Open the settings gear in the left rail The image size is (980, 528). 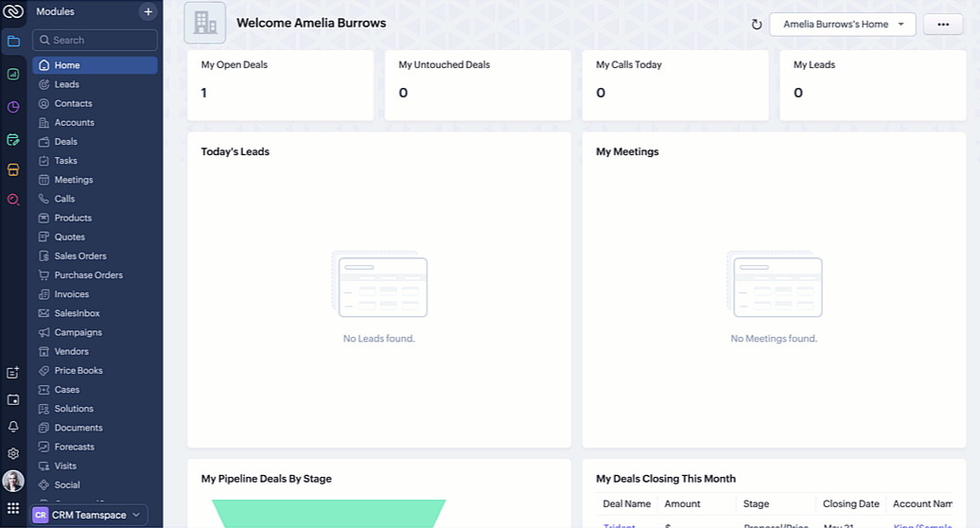coord(13,453)
